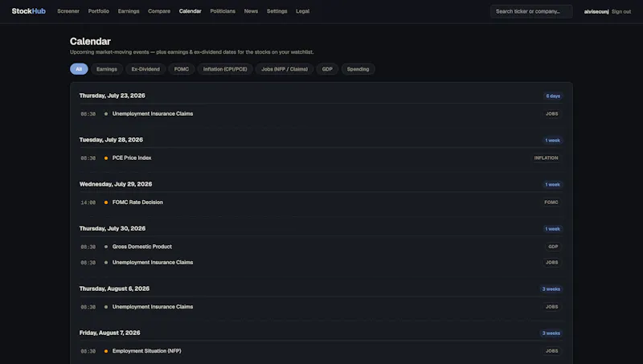The width and height of the screenshot is (643, 364).
Task: Click the JOBS tag on August 6 row
Action: click(x=551, y=307)
